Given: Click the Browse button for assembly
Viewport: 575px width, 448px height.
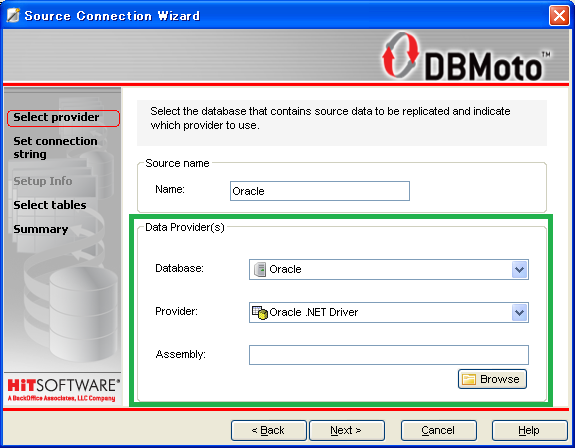Looking at the screenshot, I should tap(492, 379).
